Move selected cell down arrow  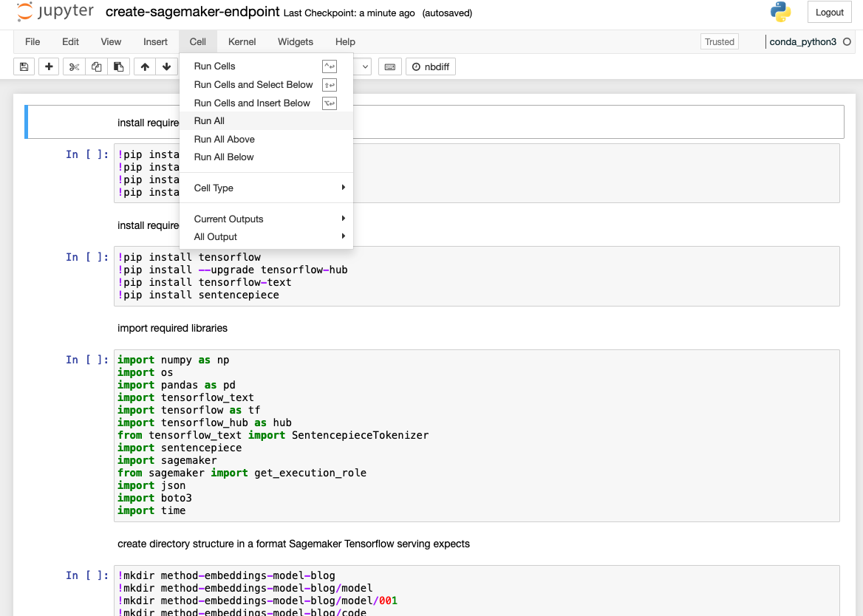pos(167,66)
